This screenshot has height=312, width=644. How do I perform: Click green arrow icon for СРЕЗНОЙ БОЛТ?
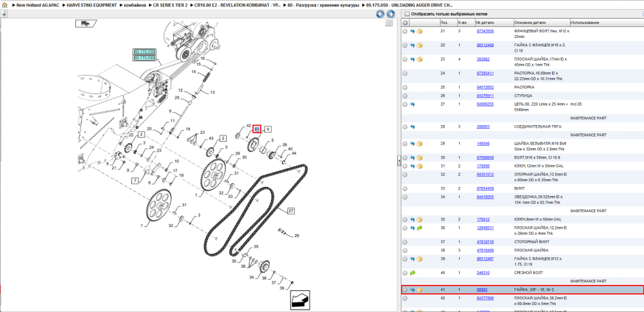412,273
